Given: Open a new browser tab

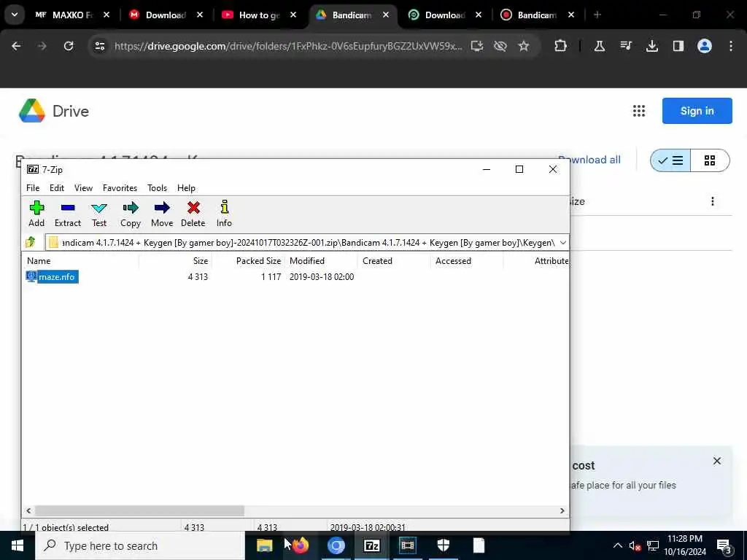Looking at the screenshot, I should pos(597,15).
